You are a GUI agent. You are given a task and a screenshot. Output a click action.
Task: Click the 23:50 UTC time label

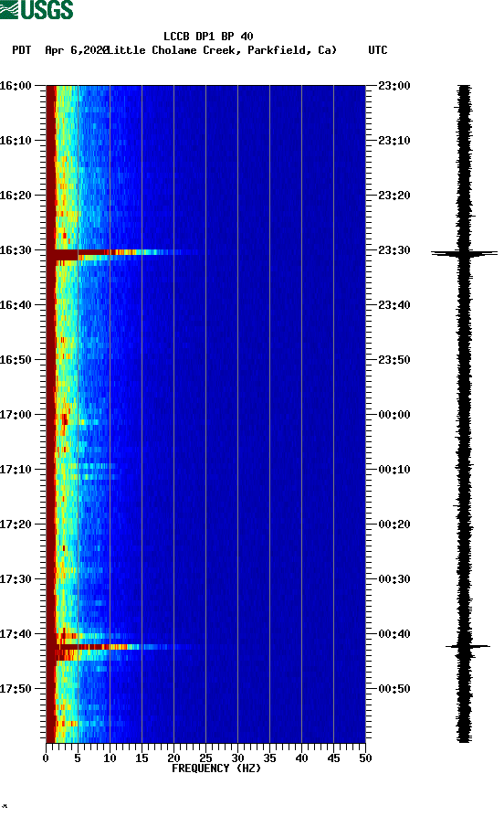(x=394, y=360)
